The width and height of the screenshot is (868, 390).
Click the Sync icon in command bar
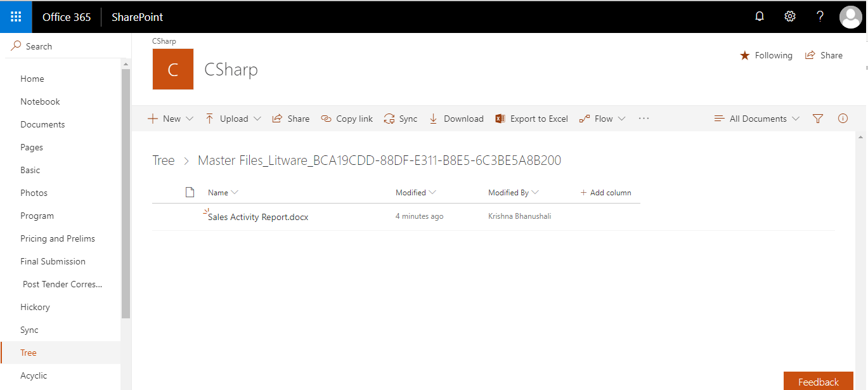coord(389,119)
